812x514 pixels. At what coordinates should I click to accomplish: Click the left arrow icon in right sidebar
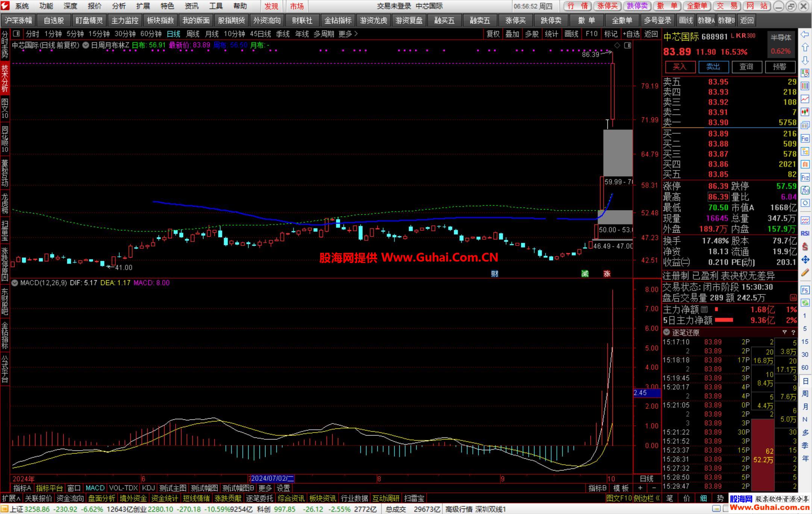(x=805, y=35)
